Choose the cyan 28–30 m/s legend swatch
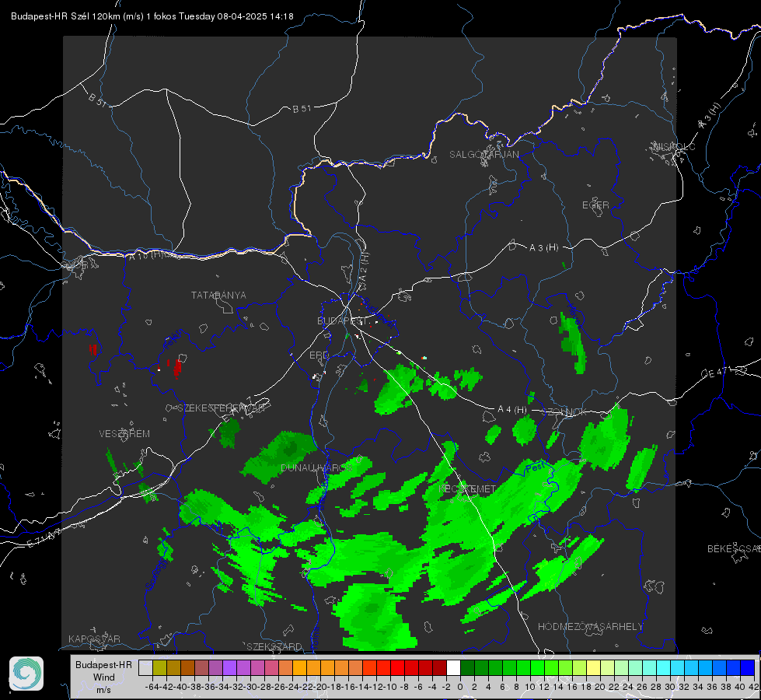Viewport: 761px width, 700px height. click(664, 667)
